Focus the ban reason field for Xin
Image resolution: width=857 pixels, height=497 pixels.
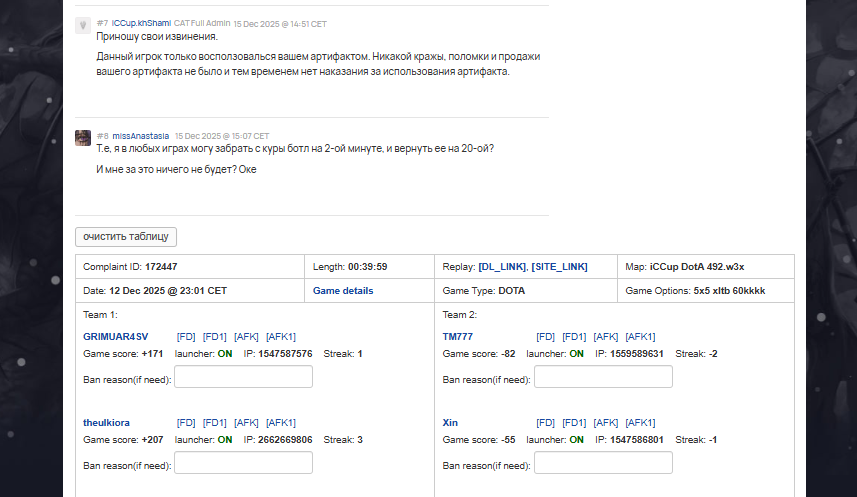603,463
